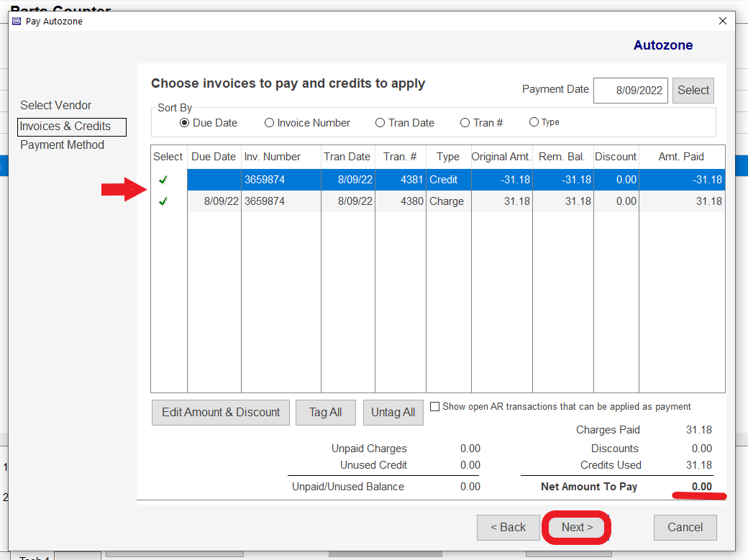Click the Credits Used 31.18 value

point(699,465)
